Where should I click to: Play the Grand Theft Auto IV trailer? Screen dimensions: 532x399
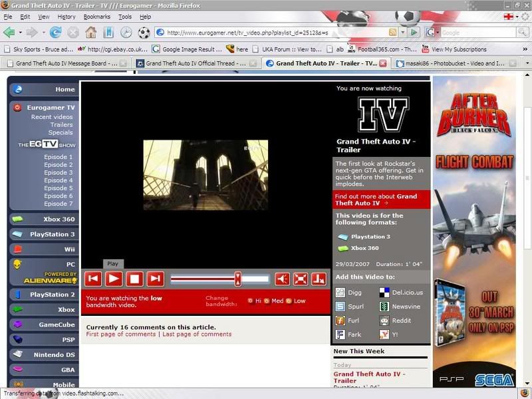[x=114, y=279]
